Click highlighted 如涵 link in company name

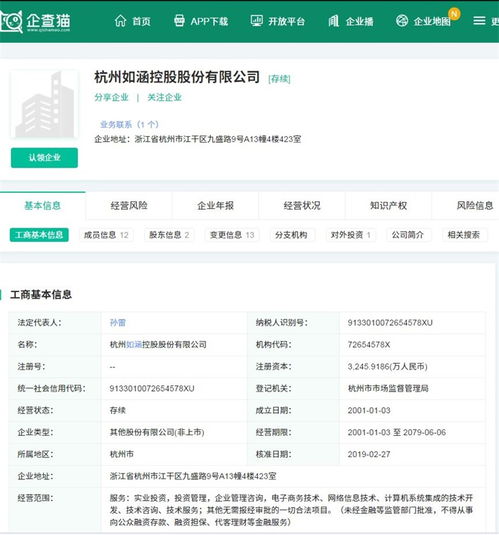coord(134,345)
